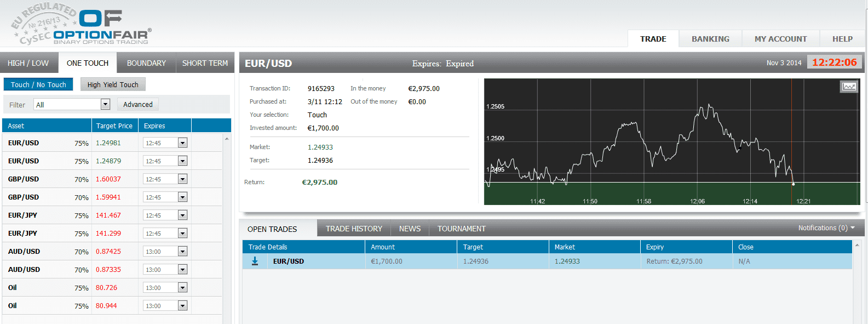Viewport: 868px width, 324px height.
Task: Select the High Yield Touch button
Action: pos(113,84)
